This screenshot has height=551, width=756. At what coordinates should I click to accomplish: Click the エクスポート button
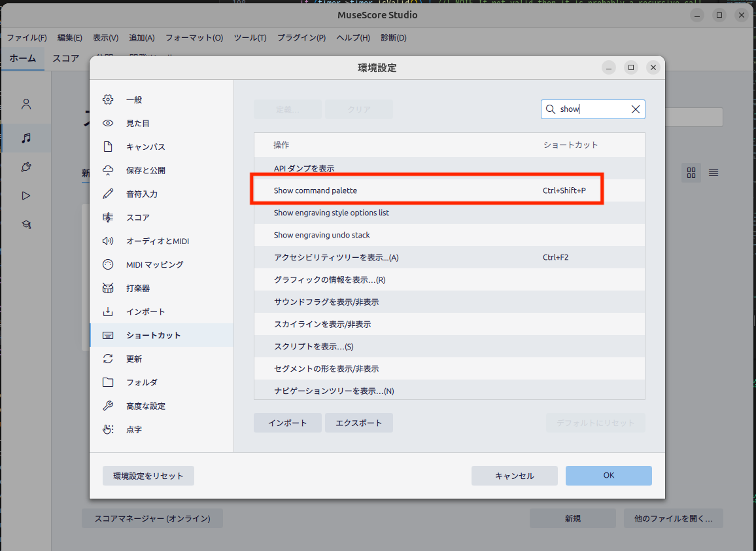click(x=359, y=423)
